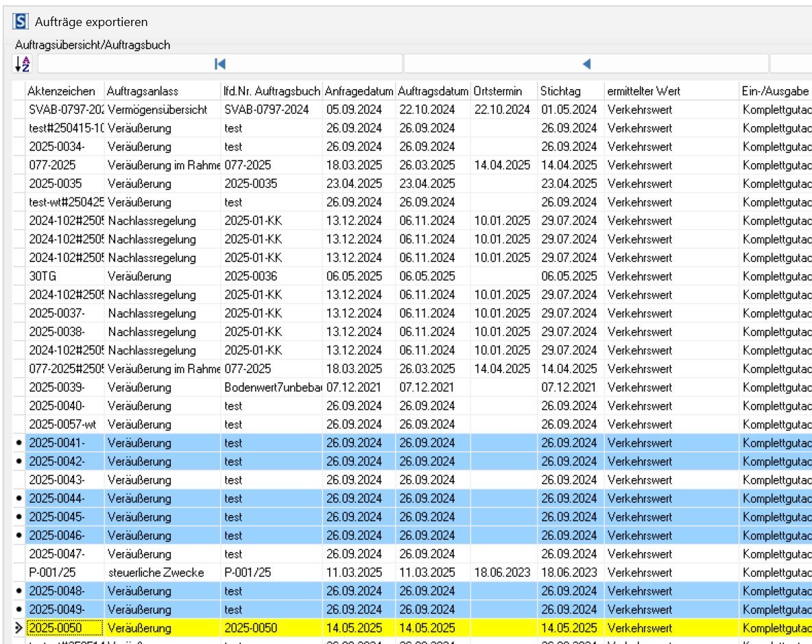The height and width of the screenshot is (644, 812).
Task: Select the Aktenzeichen cell 2025-0057-wt
Action: coord(65,425)
